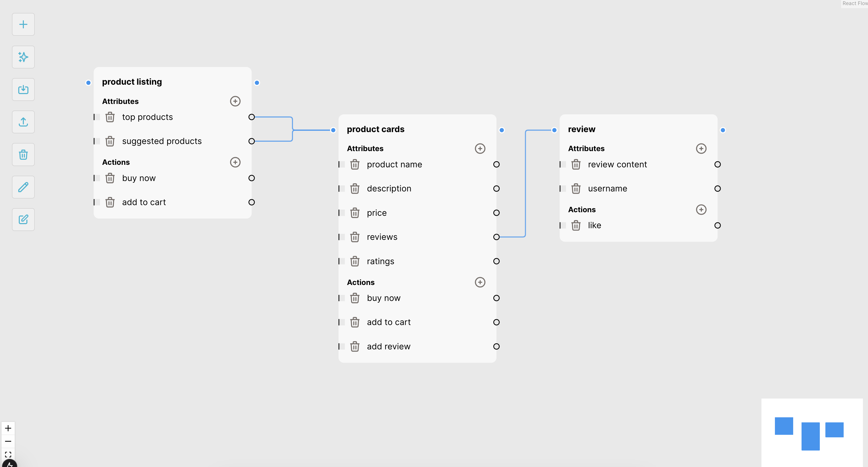The height and width of the screenshot is (467, 868).
Task: Click the AI sparkle generate icon
Action: pyautogui.click(x=23, y=57)
